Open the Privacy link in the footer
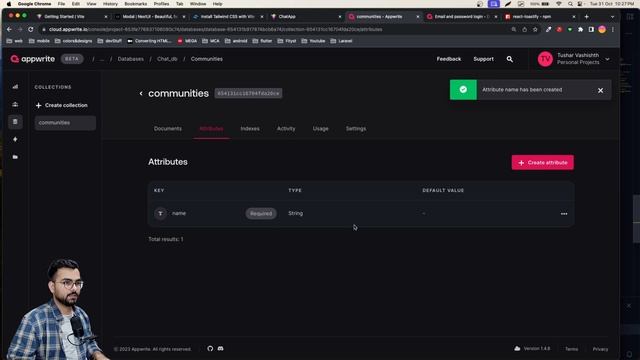This screenshot has height=360, width=640. (x=600, y=349)
